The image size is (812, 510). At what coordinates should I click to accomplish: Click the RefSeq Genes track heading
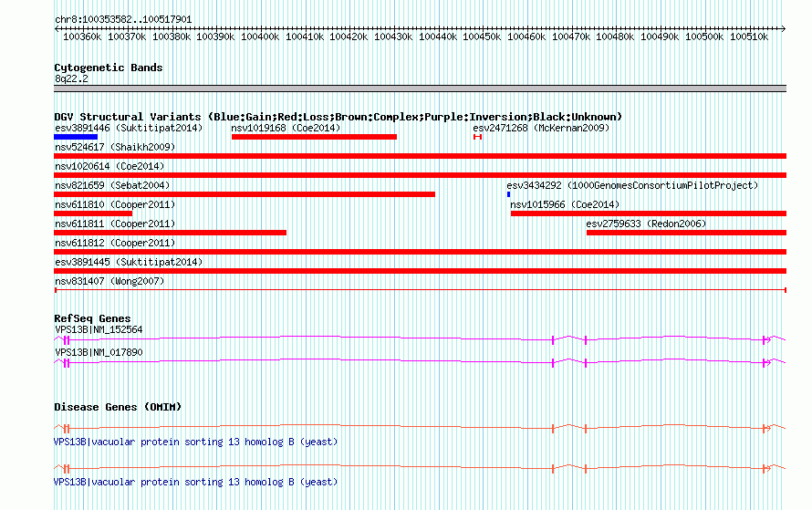[x=92, y=318]
